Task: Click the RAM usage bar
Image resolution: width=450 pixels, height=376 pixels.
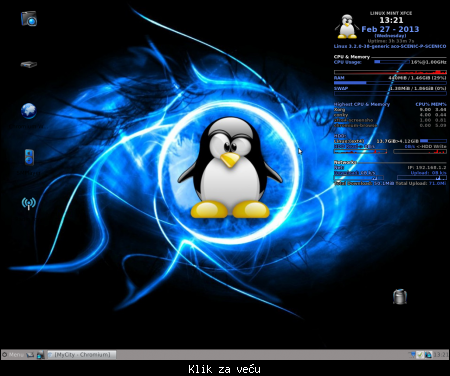Action: tap(390, 83)
